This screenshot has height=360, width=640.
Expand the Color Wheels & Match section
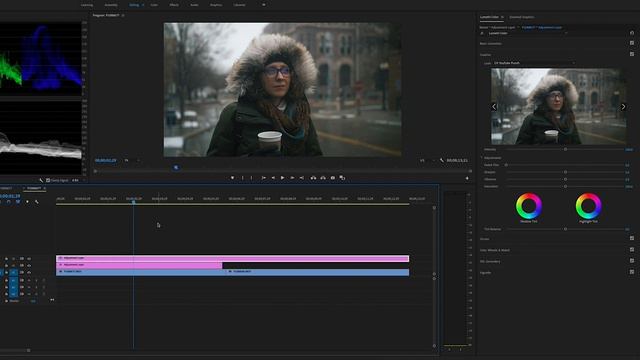[495, 250]
